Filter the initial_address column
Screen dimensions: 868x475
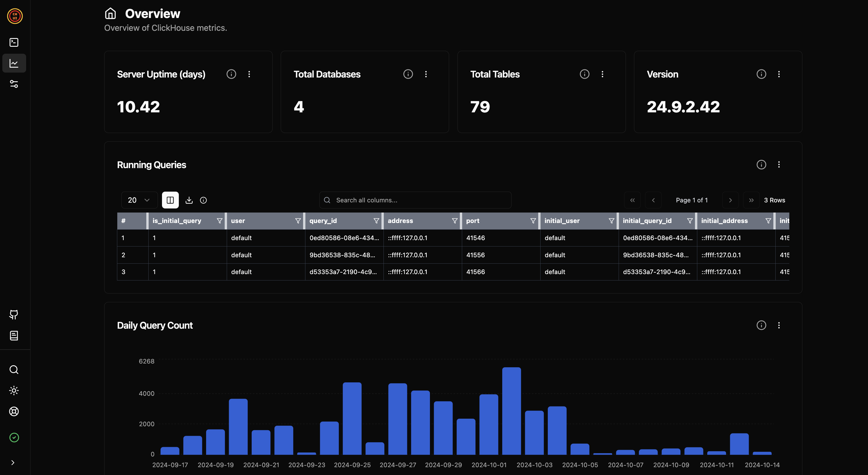pos(768,221)
